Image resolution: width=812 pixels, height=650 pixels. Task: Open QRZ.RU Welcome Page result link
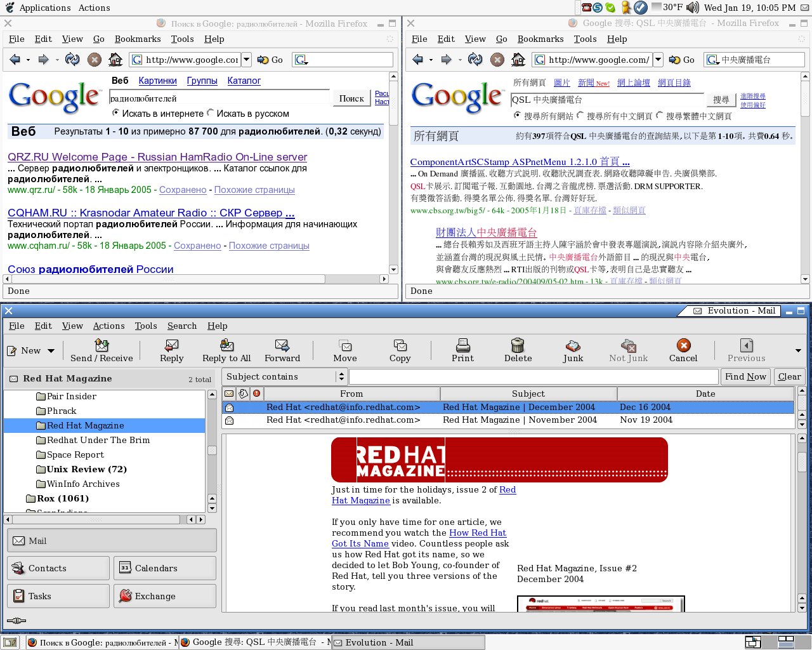[x=157, y=157]
